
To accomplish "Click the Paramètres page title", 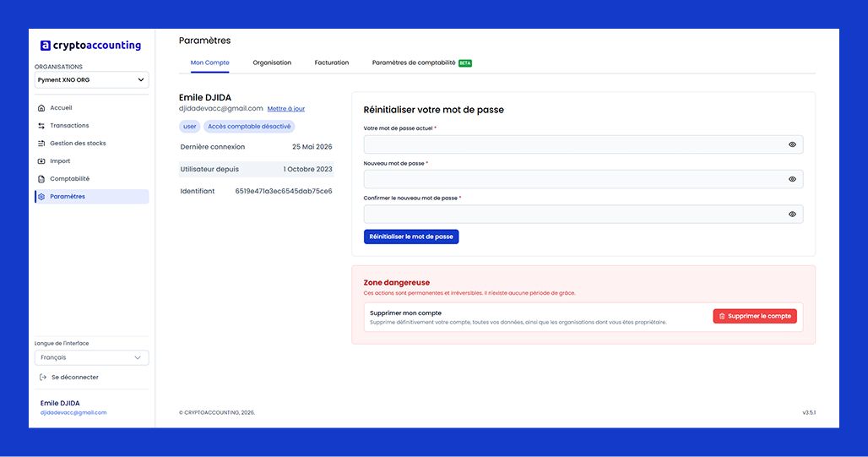I will pos(205,41).
